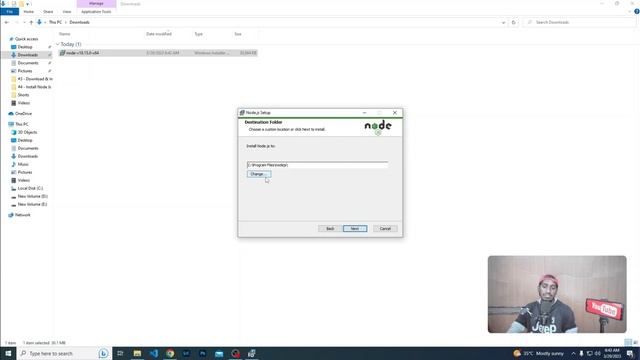This screenshot has height=360, width=640.
Task: Click Back in the Node.js Setup dialog
Action: [x=330, y=229]
